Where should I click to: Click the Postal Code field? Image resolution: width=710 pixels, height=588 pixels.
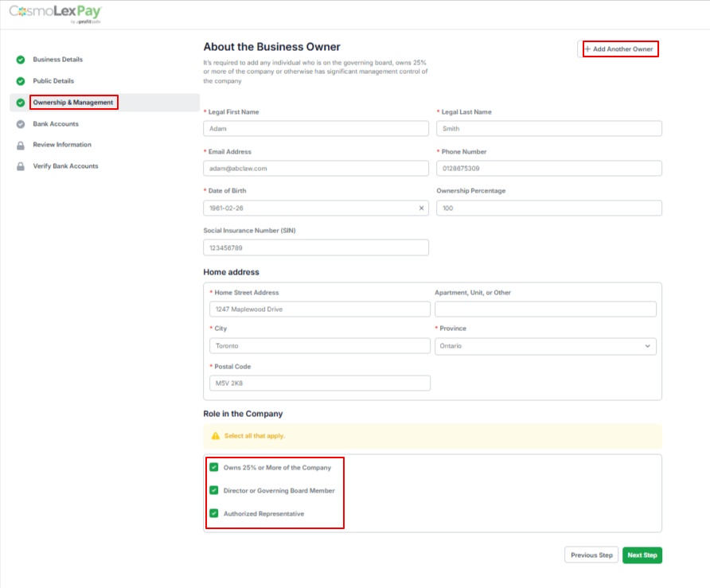(320, 383)
